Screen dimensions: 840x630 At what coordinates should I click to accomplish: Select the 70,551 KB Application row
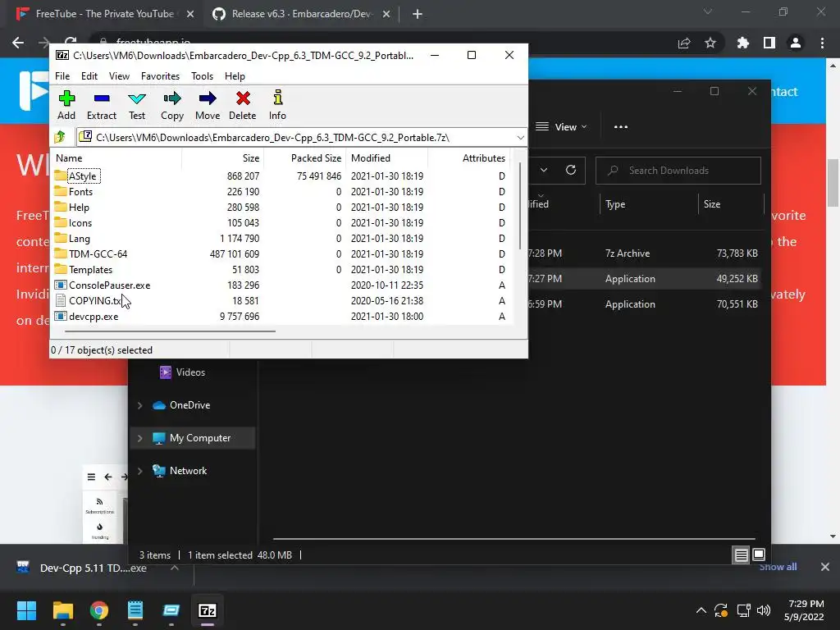[645, 304]
